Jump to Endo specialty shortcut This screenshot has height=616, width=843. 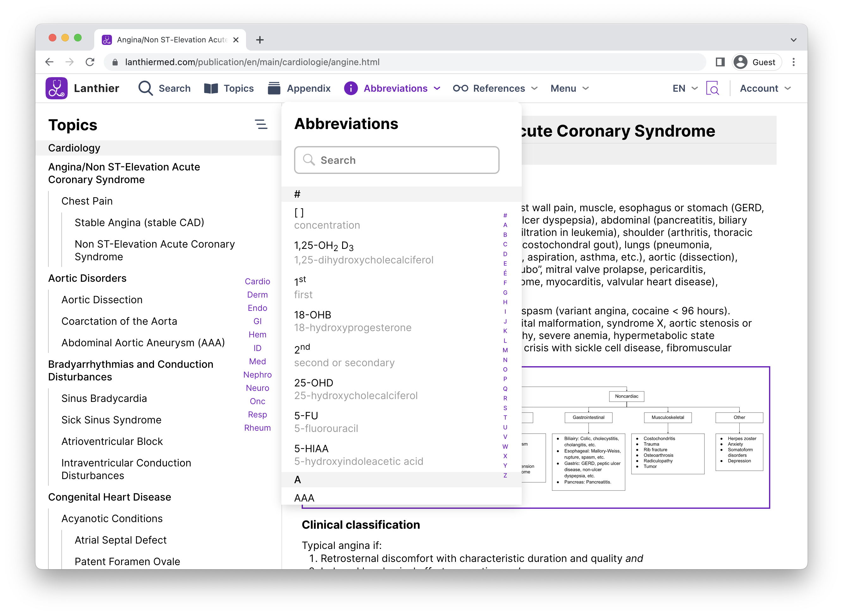coord(257,308)
